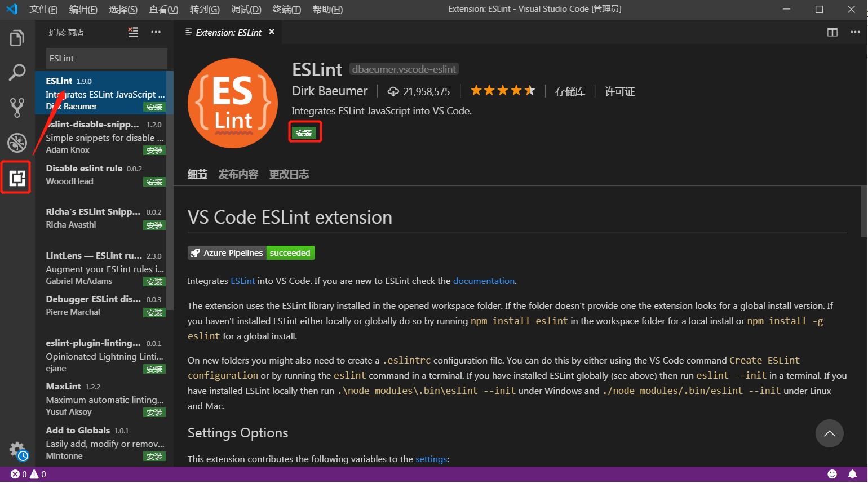Click the extension detail page scrollbar

(864, 211)
